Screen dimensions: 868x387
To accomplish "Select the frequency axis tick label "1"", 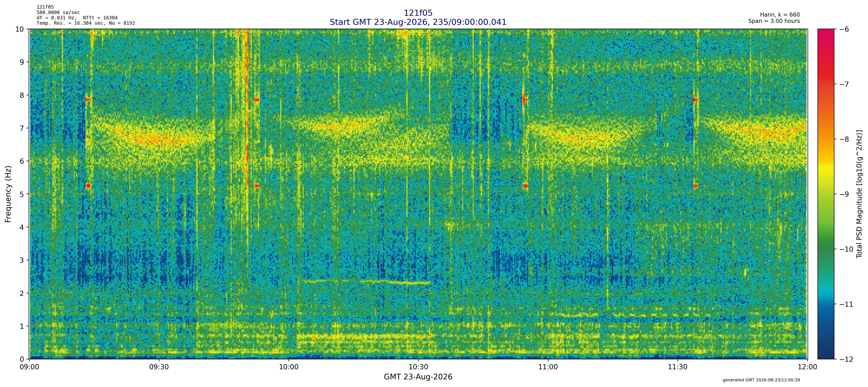I will click(x=22, y=326).
